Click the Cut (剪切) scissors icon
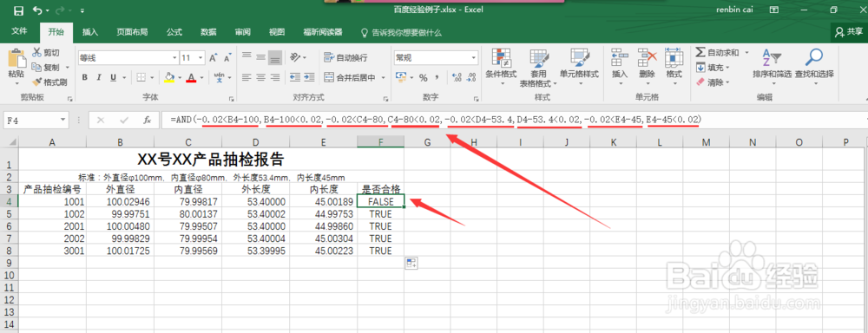 coord(37,53)
